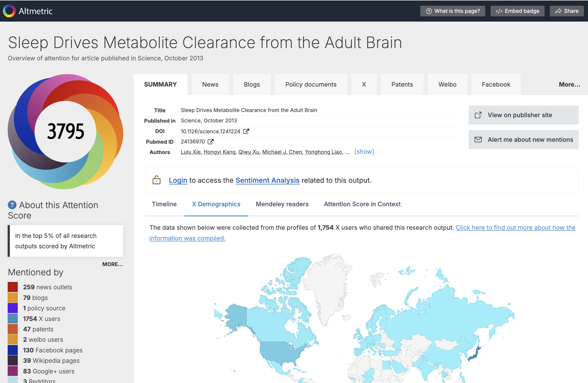Screen dimensions: 588x383
Task: Expand attention score MORE... details
Action: point(113,264)
